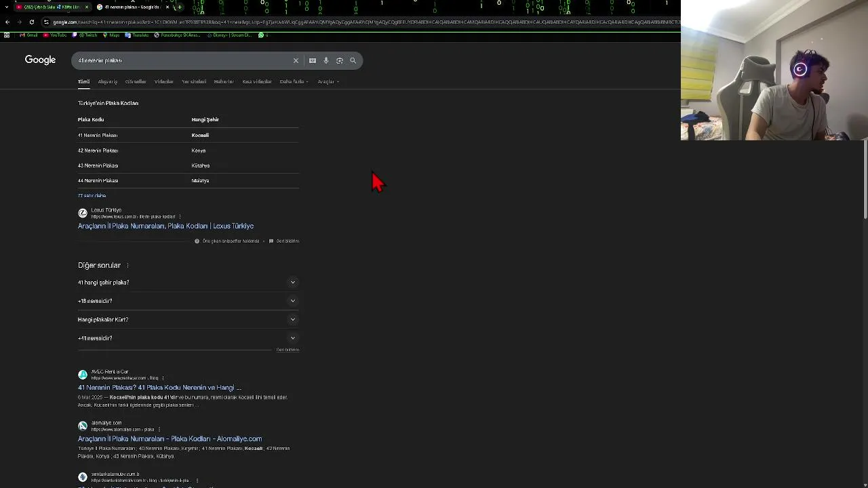Click 'Öne çıkan snippet'ler hakkında' link
This screenshot has height=488, width=868.
(x=231, y=241)
